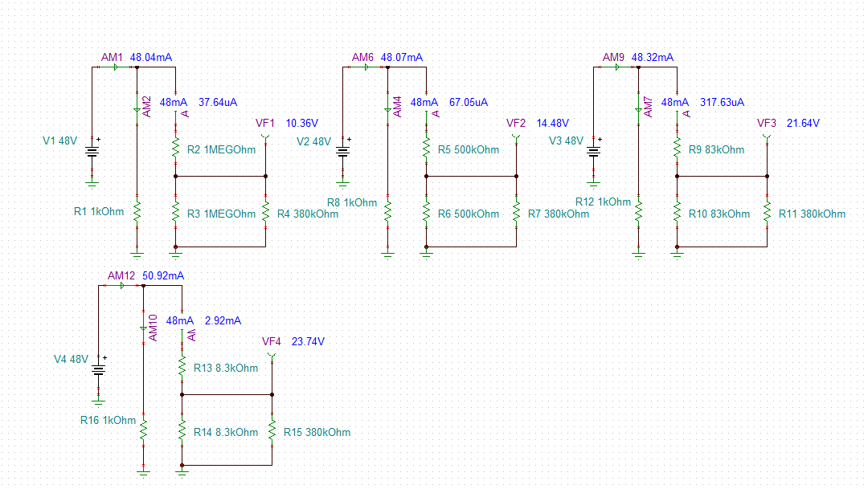
Task: Click the "V1 48V" source label
Action: pos(59,141)
